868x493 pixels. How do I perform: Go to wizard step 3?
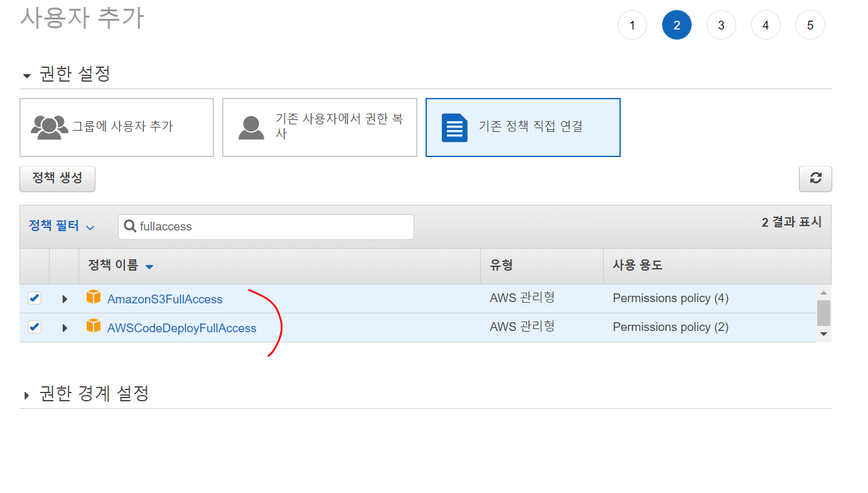click(x=721, y=25)
